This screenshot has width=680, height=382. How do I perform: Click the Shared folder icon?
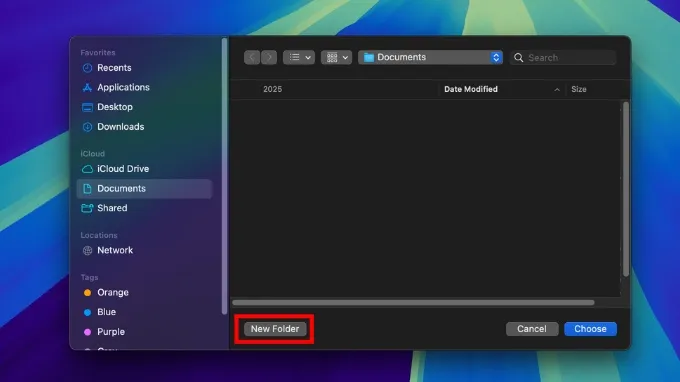tap(87, 208)
